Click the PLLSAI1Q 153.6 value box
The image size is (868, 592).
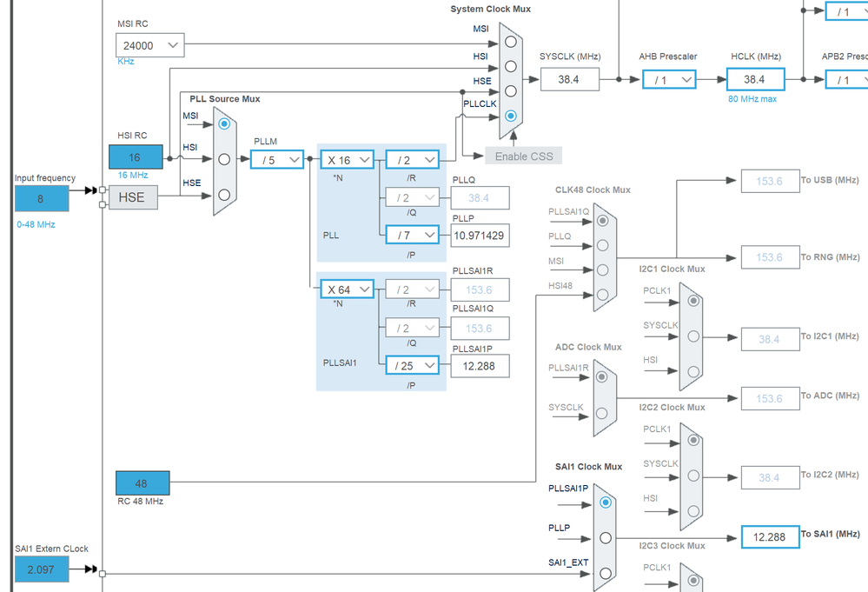pos(480,329)
